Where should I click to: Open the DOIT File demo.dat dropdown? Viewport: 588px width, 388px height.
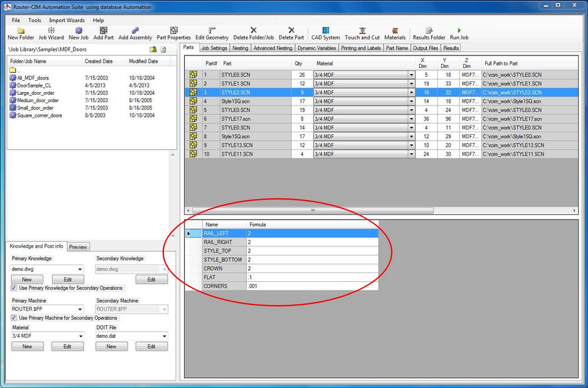[x=164, y=336]
